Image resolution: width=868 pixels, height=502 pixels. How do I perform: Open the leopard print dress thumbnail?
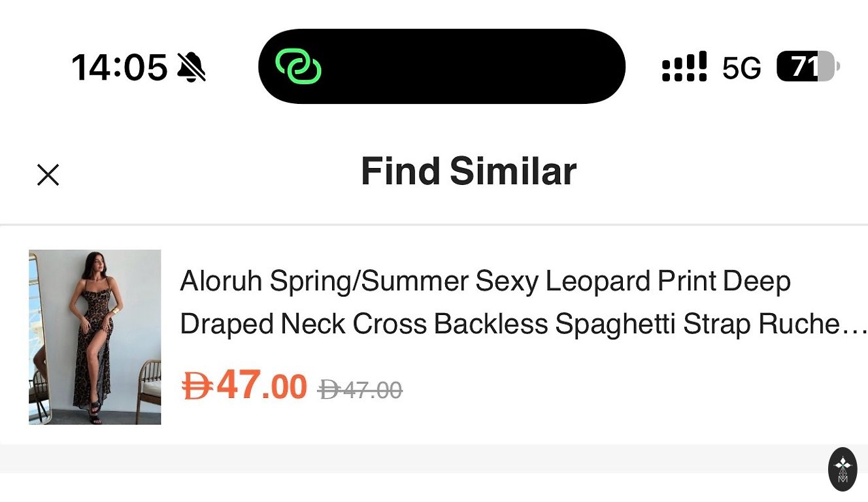coord(95,337)
